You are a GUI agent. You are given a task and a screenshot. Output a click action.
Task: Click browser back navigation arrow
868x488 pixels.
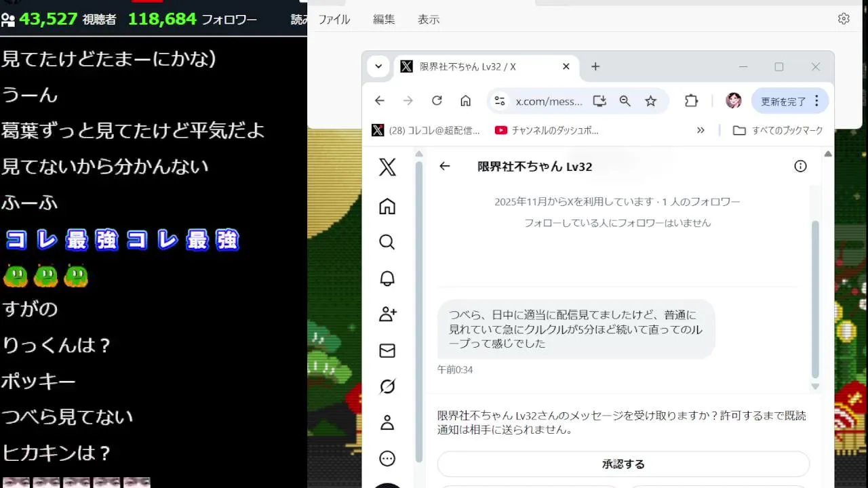[x=380, y=101]
